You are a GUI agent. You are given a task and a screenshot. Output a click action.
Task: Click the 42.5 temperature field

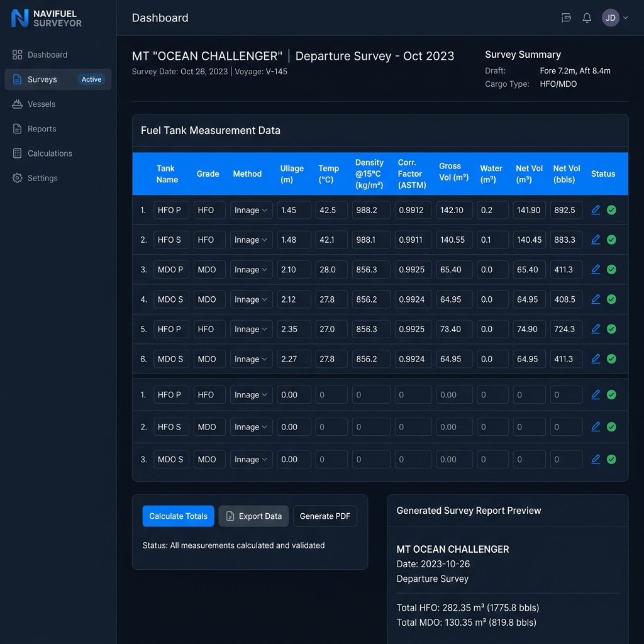pyautogui.click(x=331, y=210)
